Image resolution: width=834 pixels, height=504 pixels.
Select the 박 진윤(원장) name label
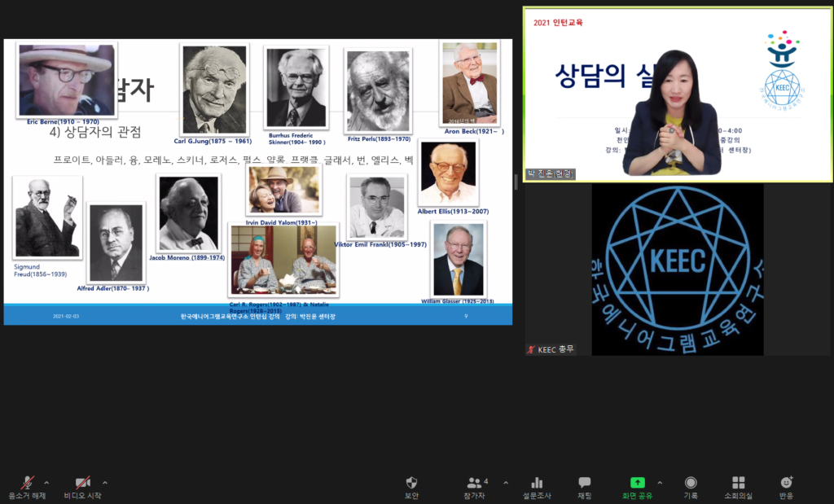551,174
